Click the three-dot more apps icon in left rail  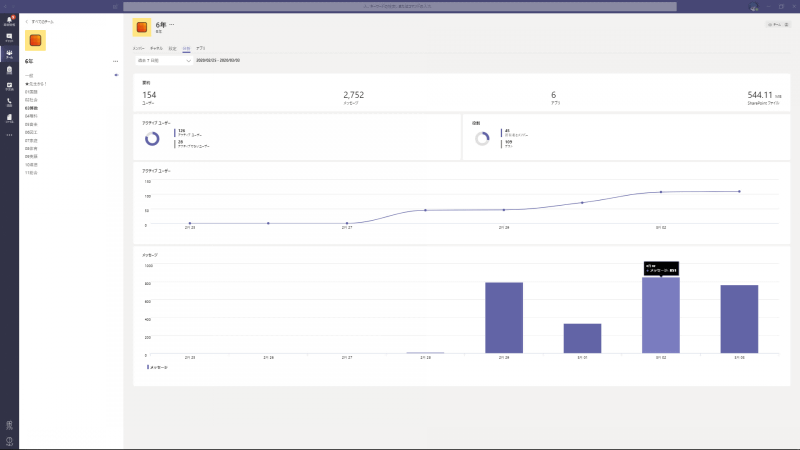[9, 134]
